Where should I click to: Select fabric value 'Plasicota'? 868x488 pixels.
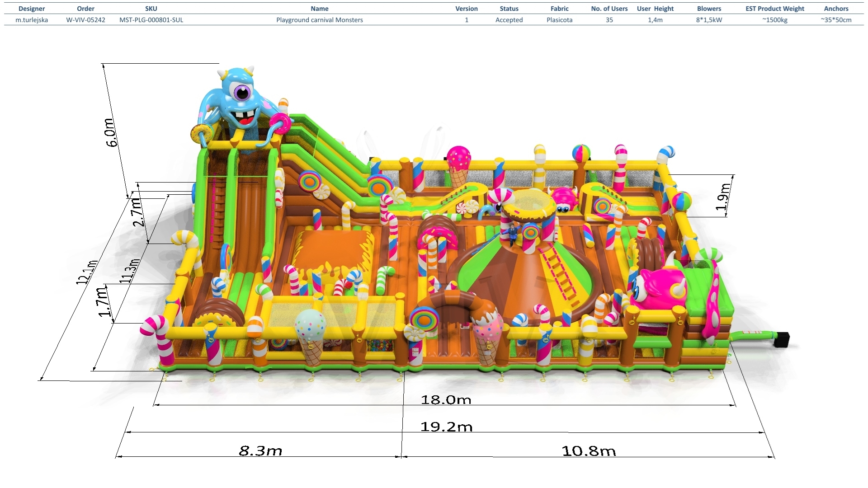tap(560, 20)
